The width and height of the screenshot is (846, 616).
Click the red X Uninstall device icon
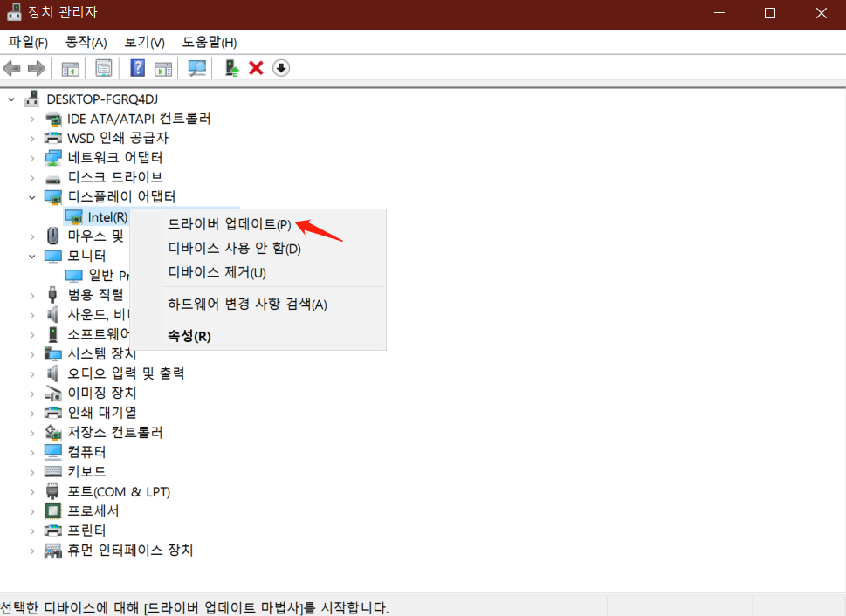[256, 68]
